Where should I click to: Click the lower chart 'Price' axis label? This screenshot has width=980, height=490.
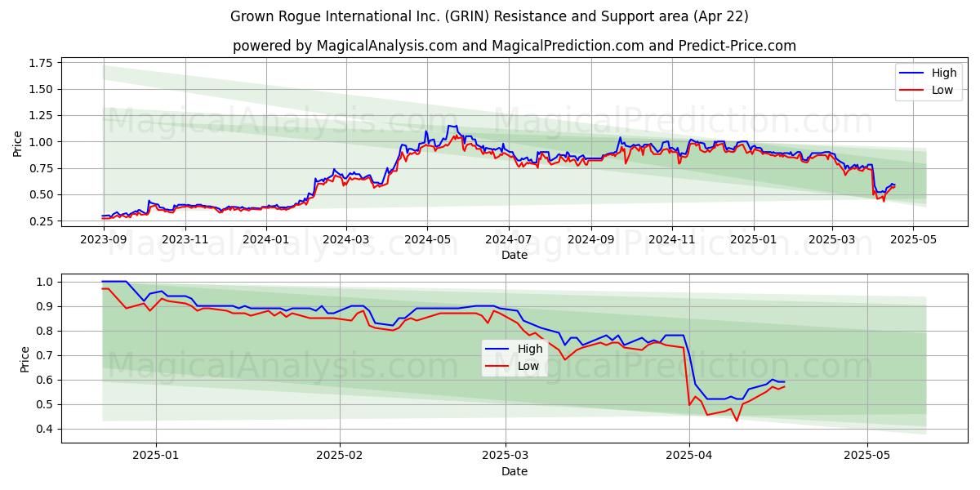coord(24,359)
